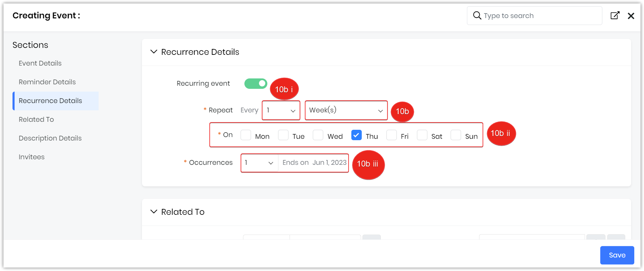Go to the Invitees section
Viewport: 644px width, 271px height.
tap(32, 157)
